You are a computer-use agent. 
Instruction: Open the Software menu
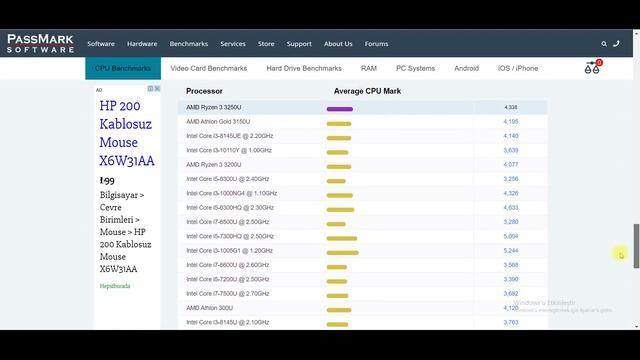(101, 44)
